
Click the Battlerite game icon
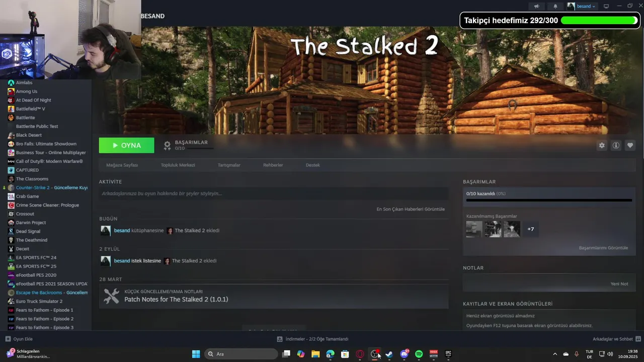click(x=11, y=118)
